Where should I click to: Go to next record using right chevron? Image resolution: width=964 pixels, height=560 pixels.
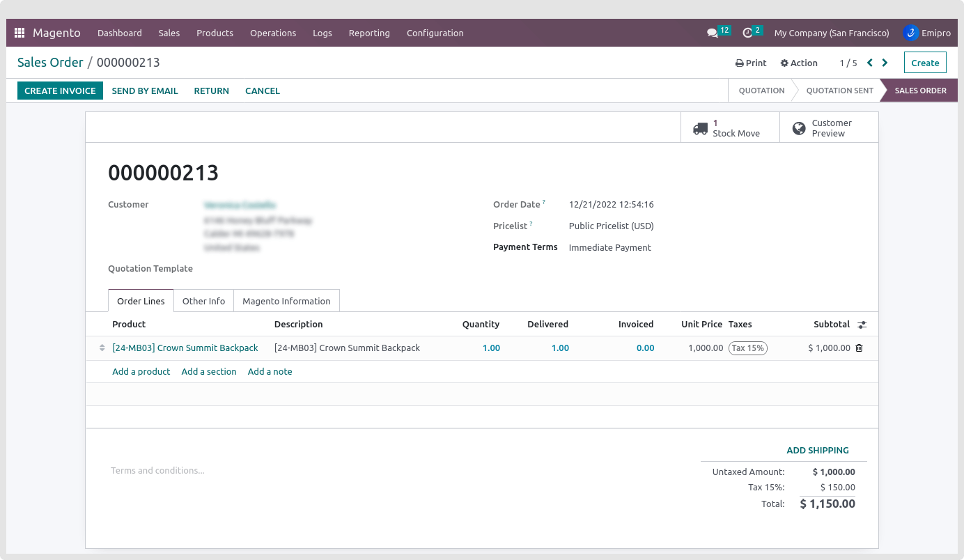(885, 63)
